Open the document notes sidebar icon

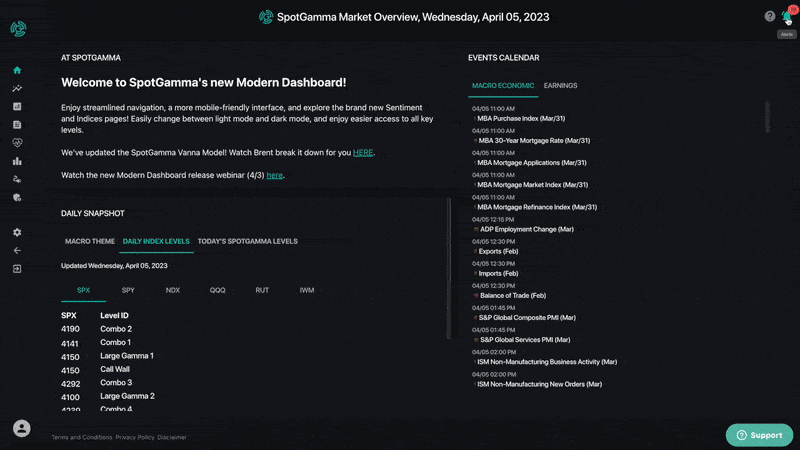click(17, 124)
